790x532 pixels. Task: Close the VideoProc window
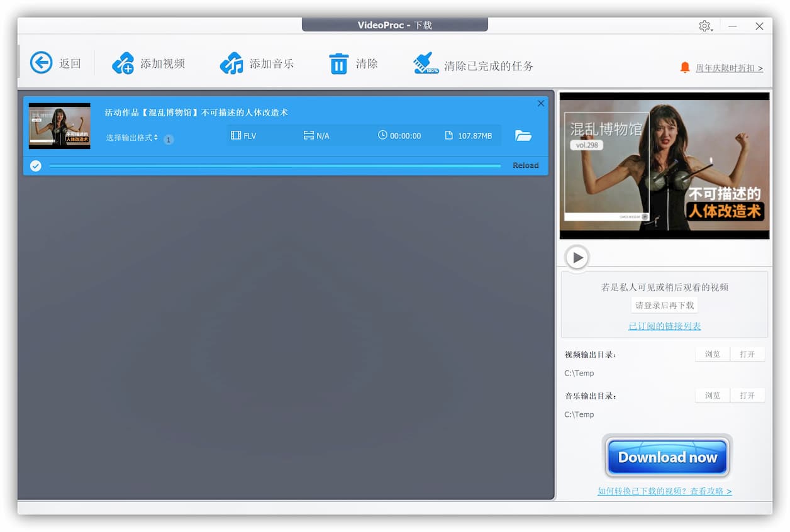point(759,26)
